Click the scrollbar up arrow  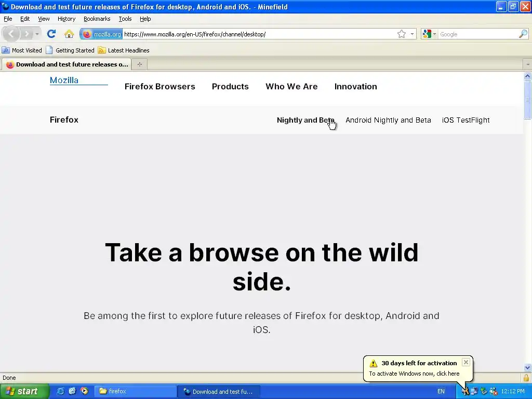click(x=527, y=76)
